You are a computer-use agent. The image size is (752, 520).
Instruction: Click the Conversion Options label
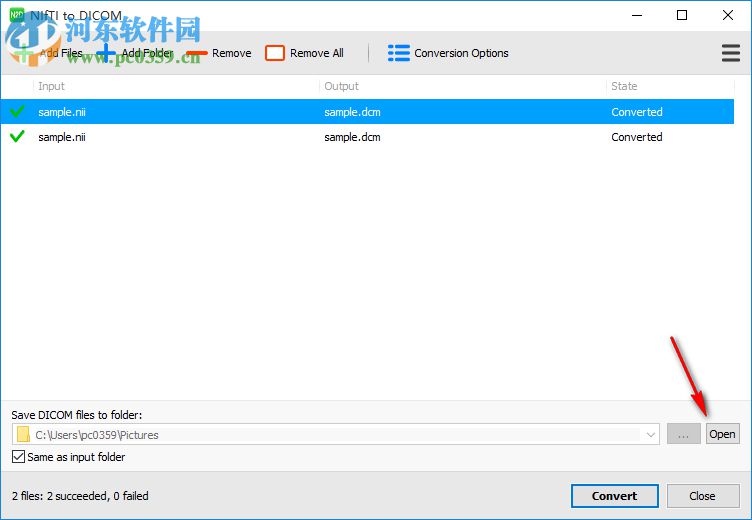click(461, 53)
